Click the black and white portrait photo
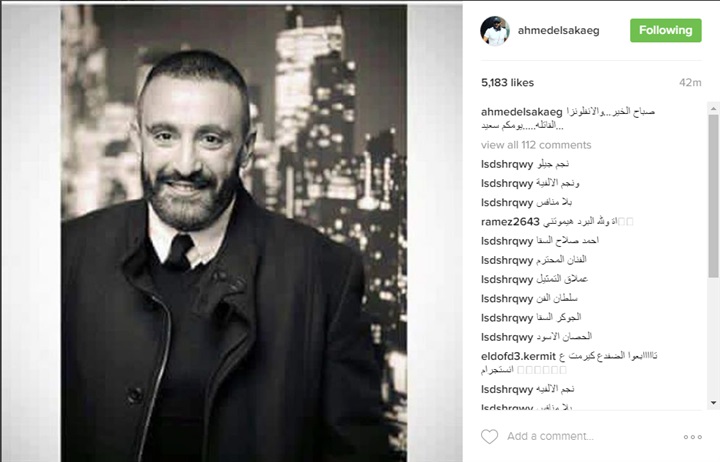Screen dimensions: 720x462 234,233
